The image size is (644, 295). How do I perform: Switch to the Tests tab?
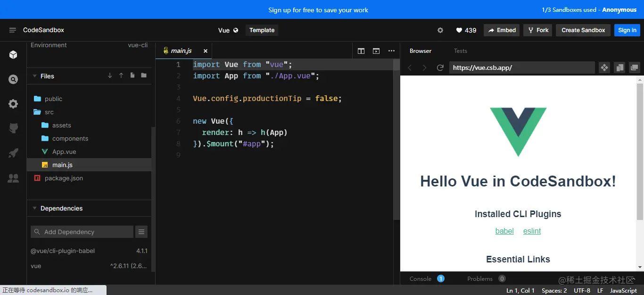tap(461, 51)
